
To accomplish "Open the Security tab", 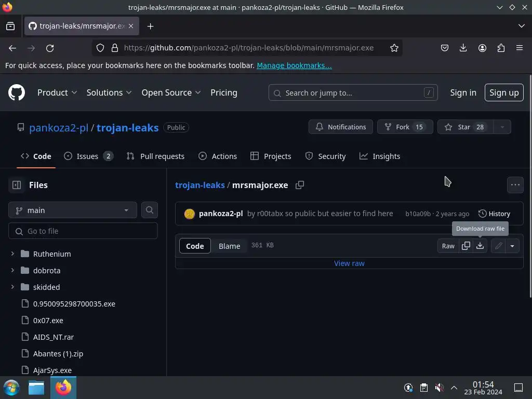I will [x=325, y=156].
